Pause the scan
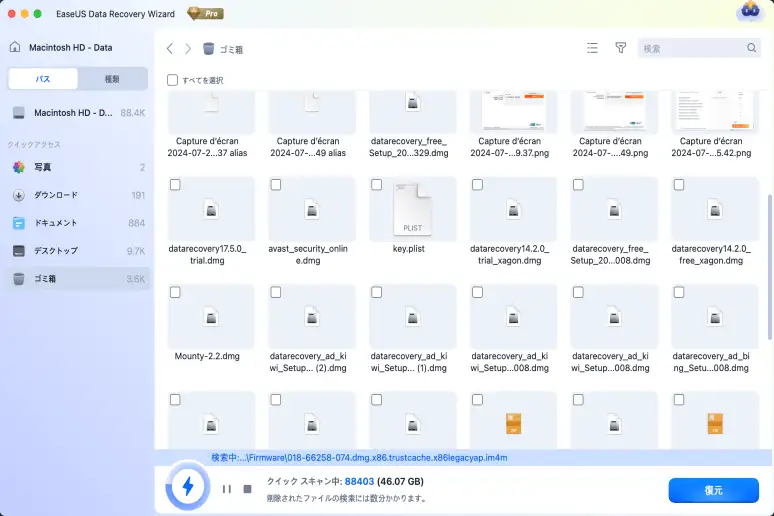Image resolution: width=774 pixels, height=516 pixels. click(x=227, y=489)
